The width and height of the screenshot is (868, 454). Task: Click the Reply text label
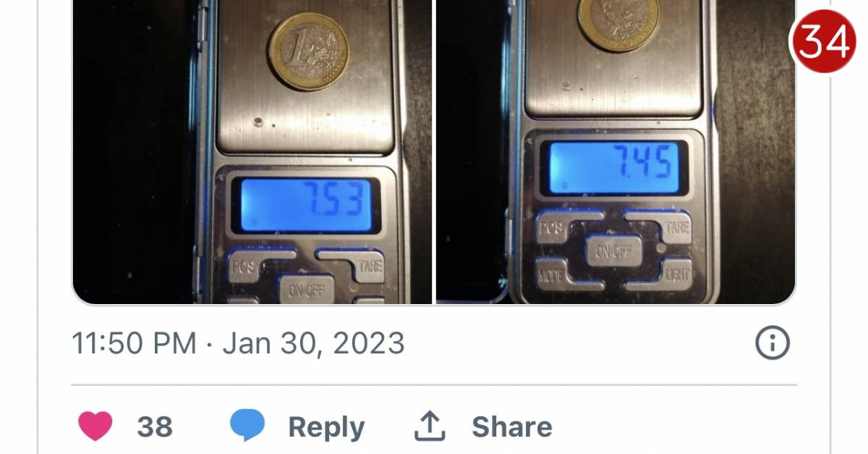(x=326, y=427)
